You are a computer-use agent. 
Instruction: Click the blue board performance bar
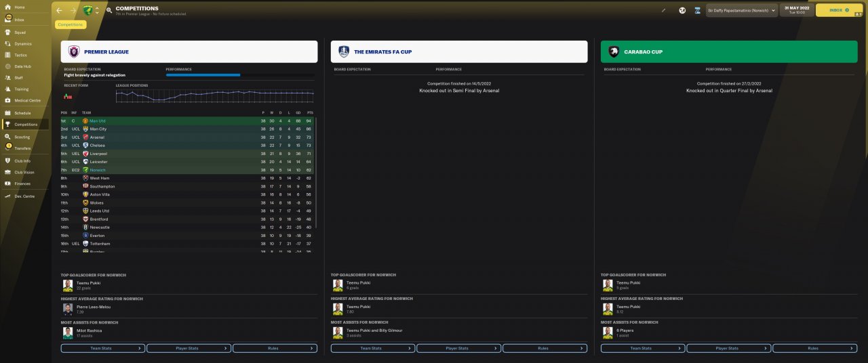pyautogui.click(x=203, y=75)
